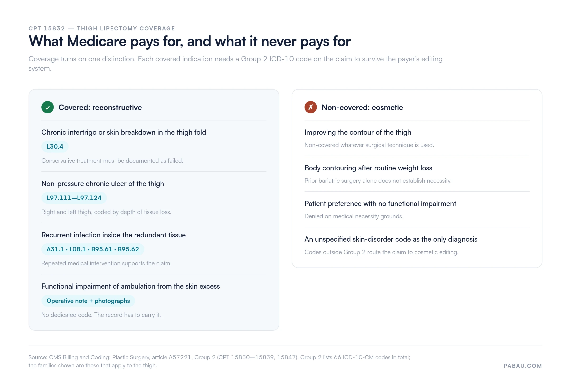Click the red X Non-covered icon
The height and width of the screenshot is (392, 571).
(310, 107)
